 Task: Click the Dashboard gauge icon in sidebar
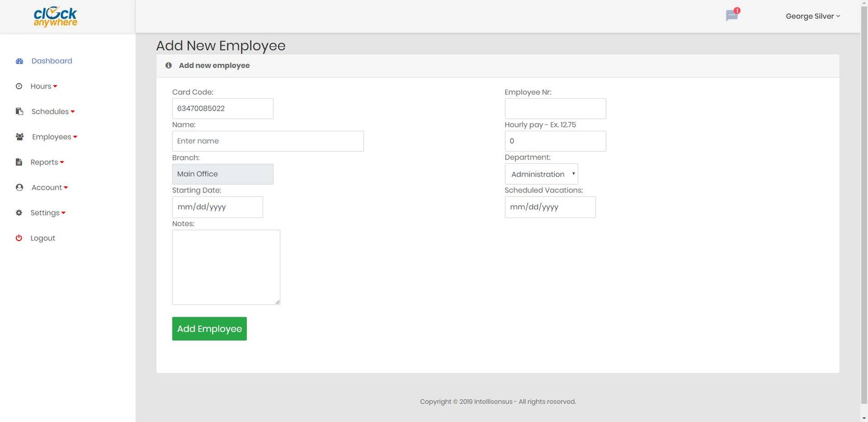point(20,61)
